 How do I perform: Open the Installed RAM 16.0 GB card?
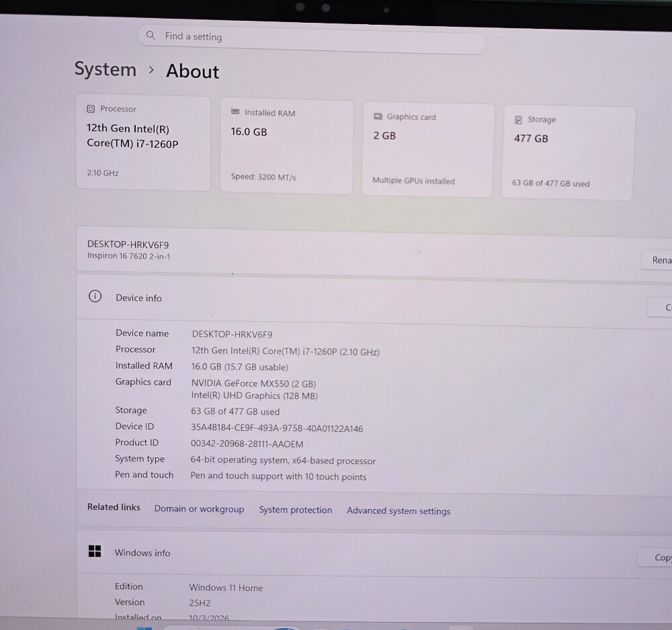click(x=286, y=147)
